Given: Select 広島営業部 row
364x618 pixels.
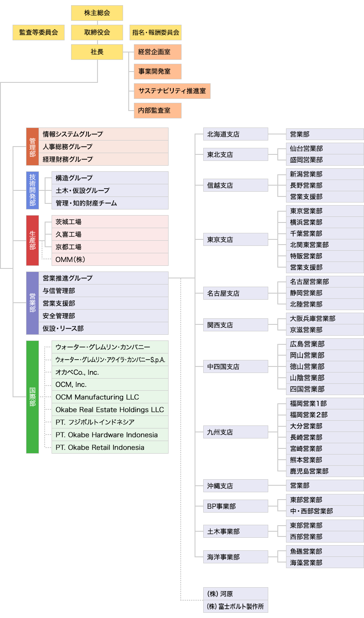Looking at the screenshot, I should (x=325, y=344).
